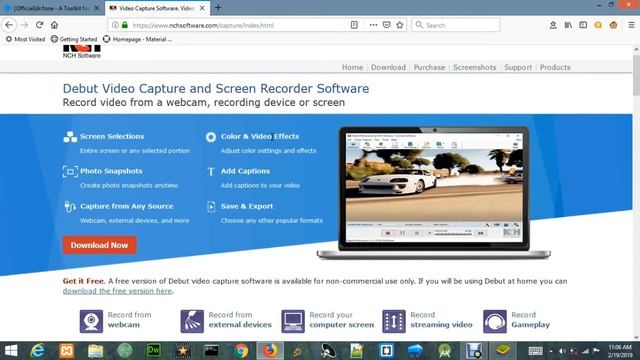Click the Capture from Any Source icon

pyautogui.click(x=70, y=207)
